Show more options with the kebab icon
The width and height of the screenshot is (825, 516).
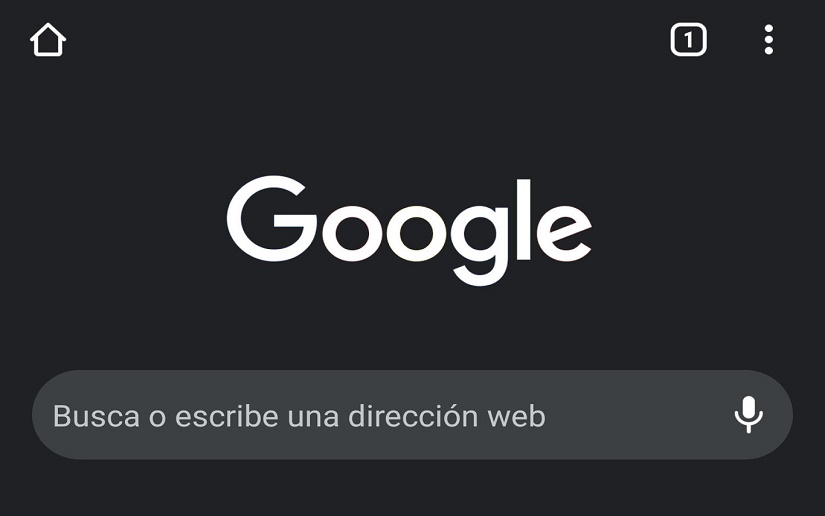coord(769,39)
